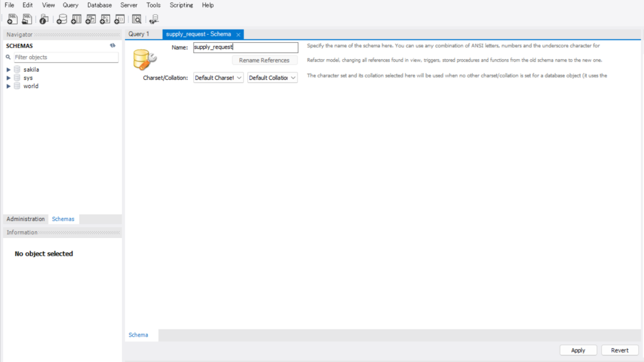Open the Default Collation dropdown
Viewport: 644px width, 362px height.
[x=272, y=77]
